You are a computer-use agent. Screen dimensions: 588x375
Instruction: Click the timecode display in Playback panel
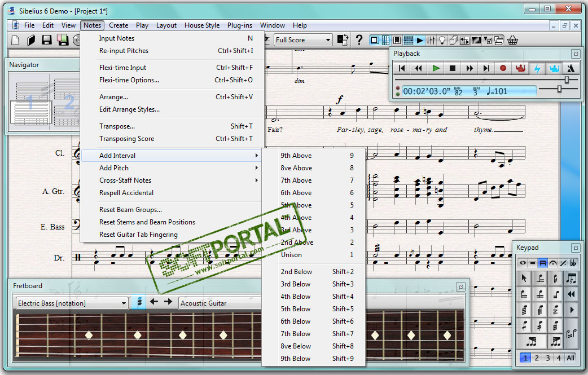pyautogui.click(x=469, y=91)
